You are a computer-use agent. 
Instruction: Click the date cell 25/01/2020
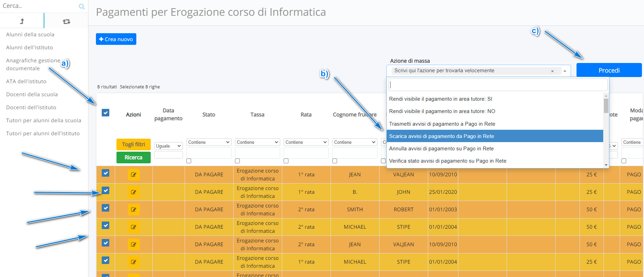click(443, 192)
